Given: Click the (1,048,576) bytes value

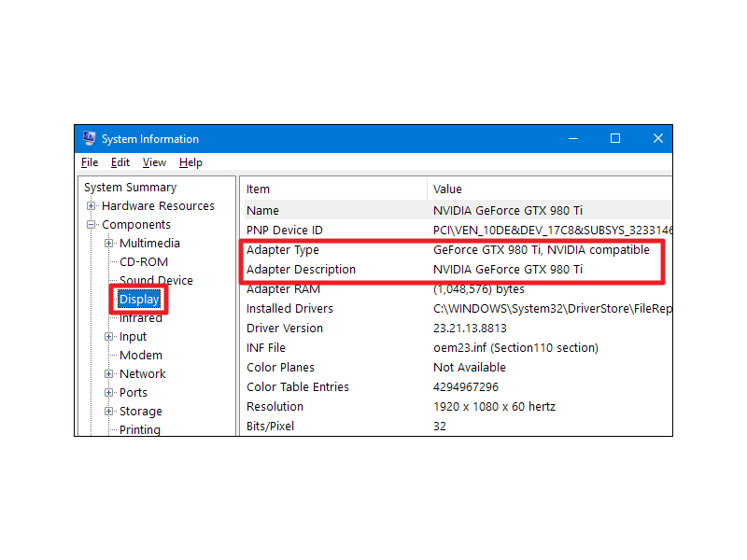Looking at the screenshot, I should (x=478, y=289).
